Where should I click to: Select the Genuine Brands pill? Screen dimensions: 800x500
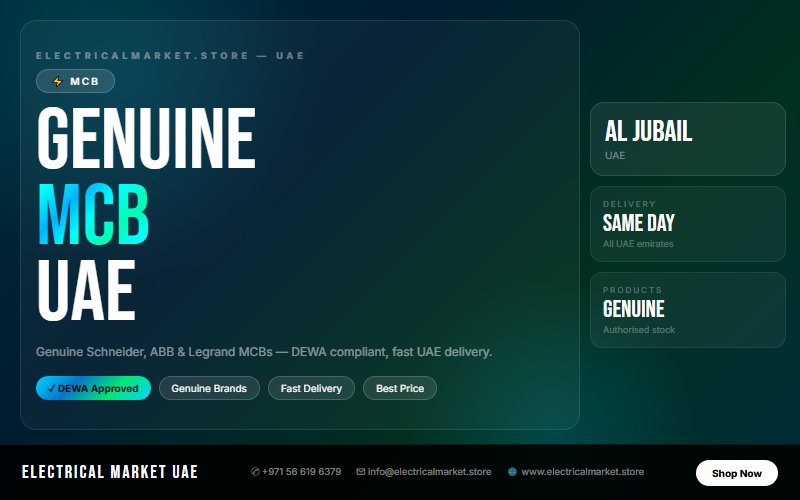[x=209, y=388]
